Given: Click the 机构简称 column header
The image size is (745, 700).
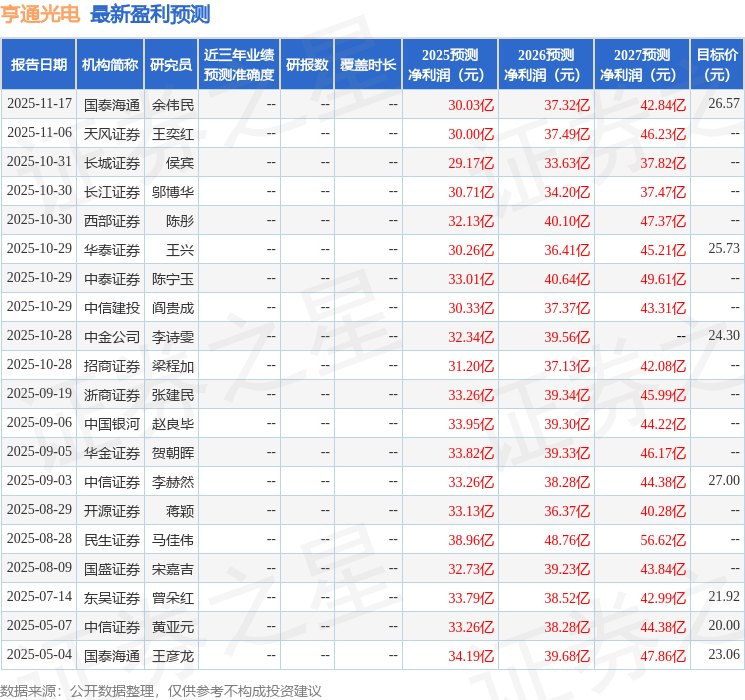Looking at the screenshot, I should (110, 64).
